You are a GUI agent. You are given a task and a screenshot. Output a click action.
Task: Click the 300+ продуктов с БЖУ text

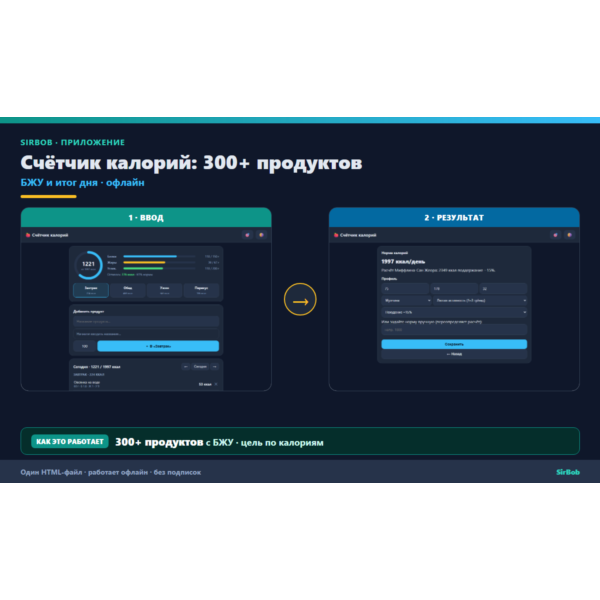174,442
